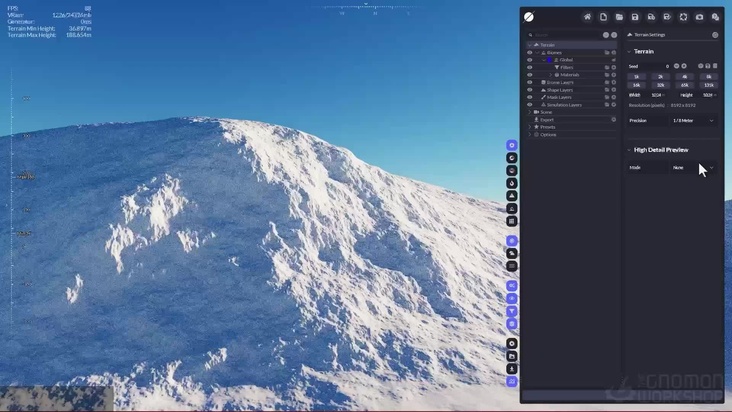The image size is (732, 412).
Task: Toggle visibility eye for Materials
Action: (x=530, y=75)
